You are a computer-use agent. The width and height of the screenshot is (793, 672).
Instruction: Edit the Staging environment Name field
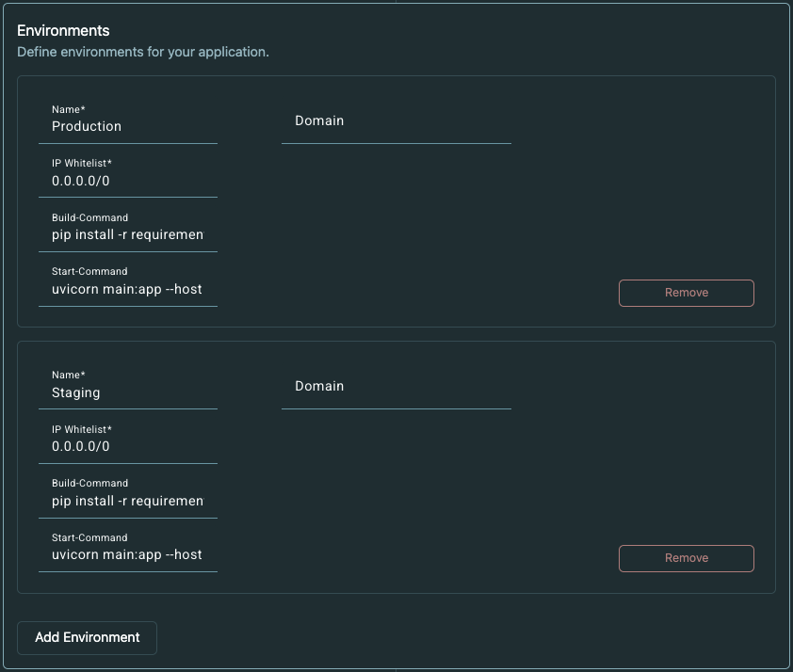pos(127,392)
